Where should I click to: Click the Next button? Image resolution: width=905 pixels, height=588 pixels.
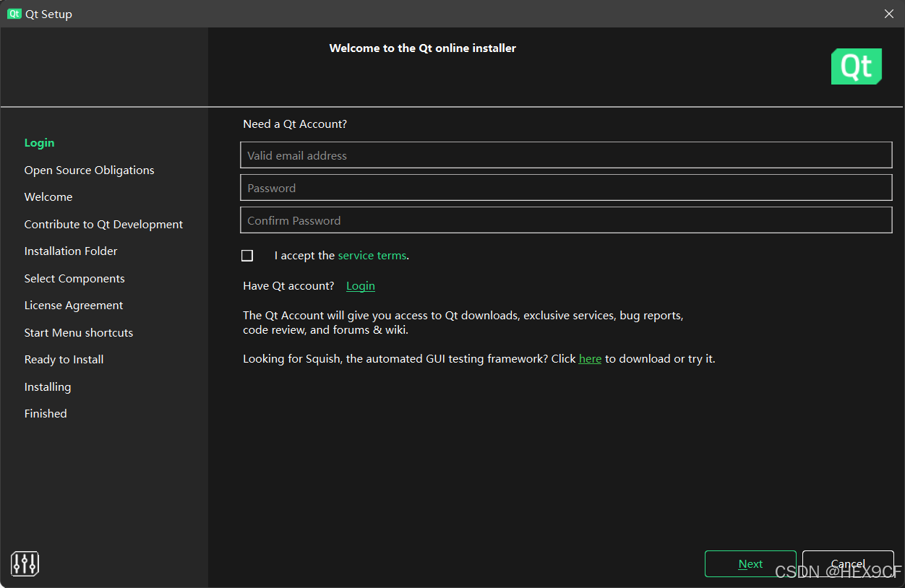750,564
